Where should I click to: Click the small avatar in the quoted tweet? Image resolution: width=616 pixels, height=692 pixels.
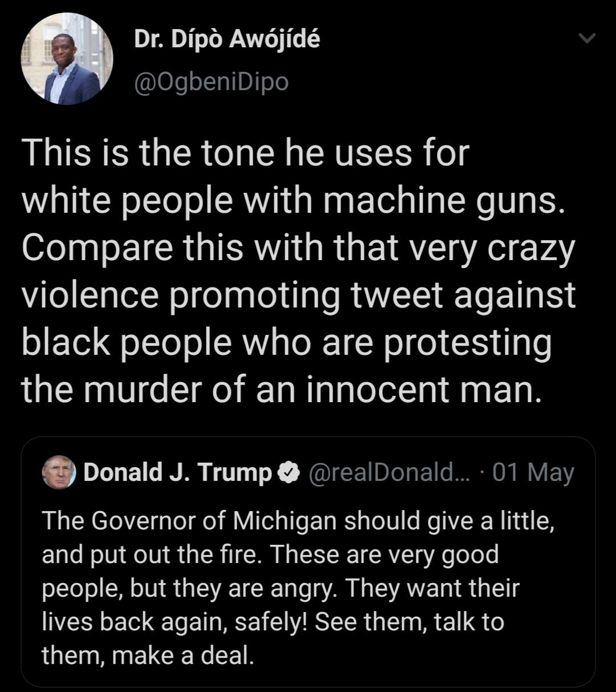(59, 472)
